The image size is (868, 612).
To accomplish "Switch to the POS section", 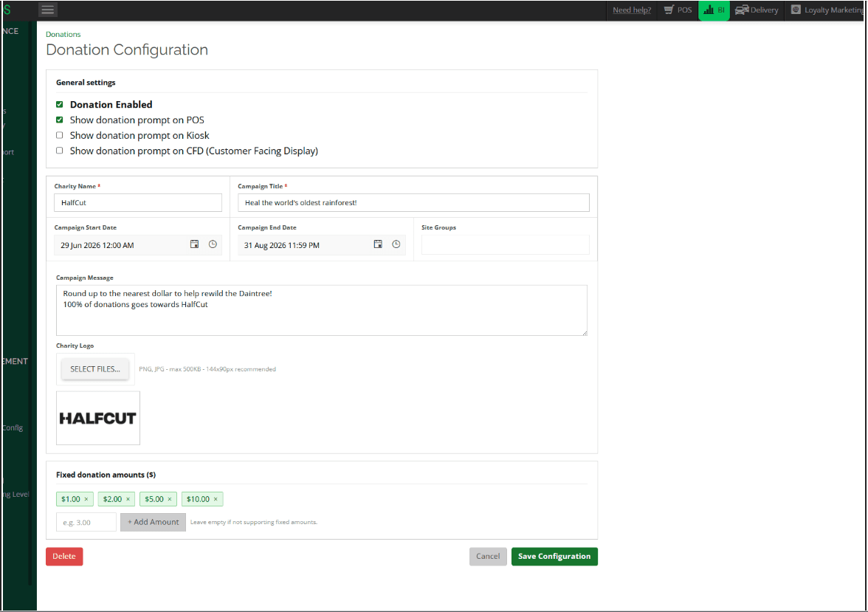I will (x=678, y=10).
